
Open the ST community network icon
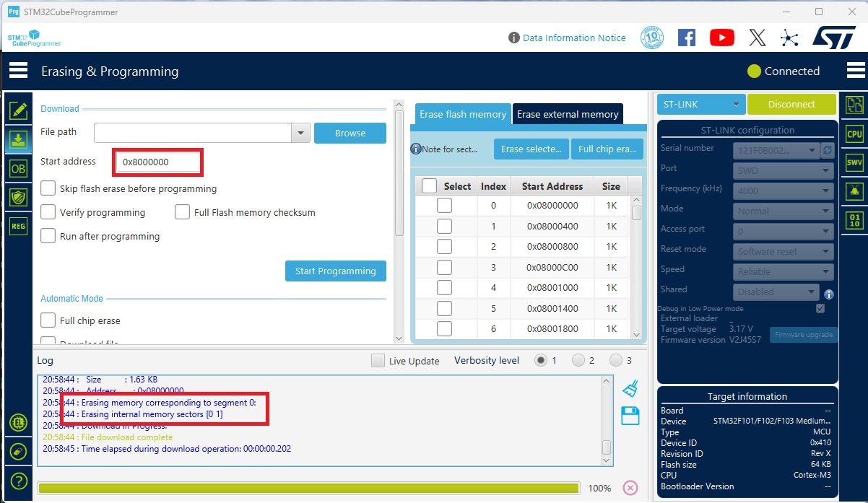[790, 38]
